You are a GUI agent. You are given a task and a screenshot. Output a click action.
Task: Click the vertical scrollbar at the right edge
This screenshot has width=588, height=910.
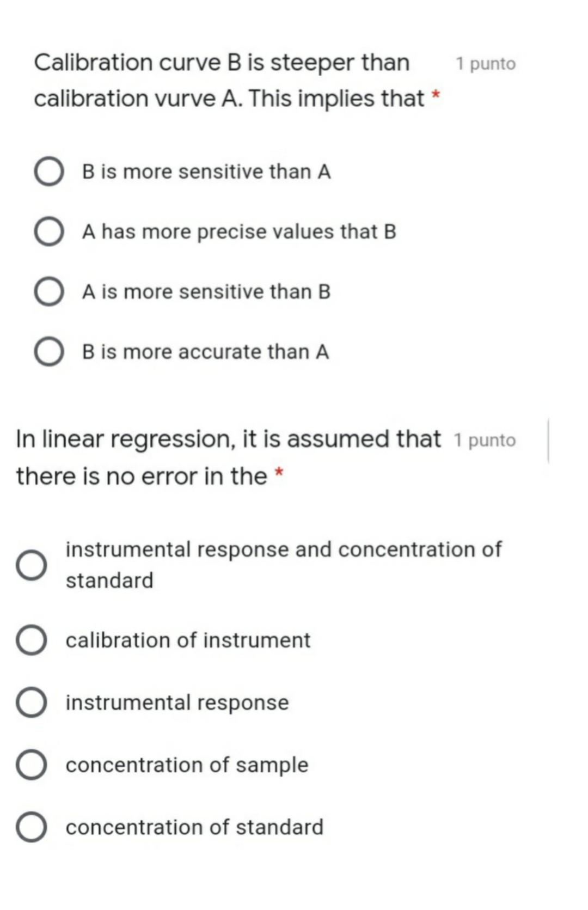coord(548,441)
